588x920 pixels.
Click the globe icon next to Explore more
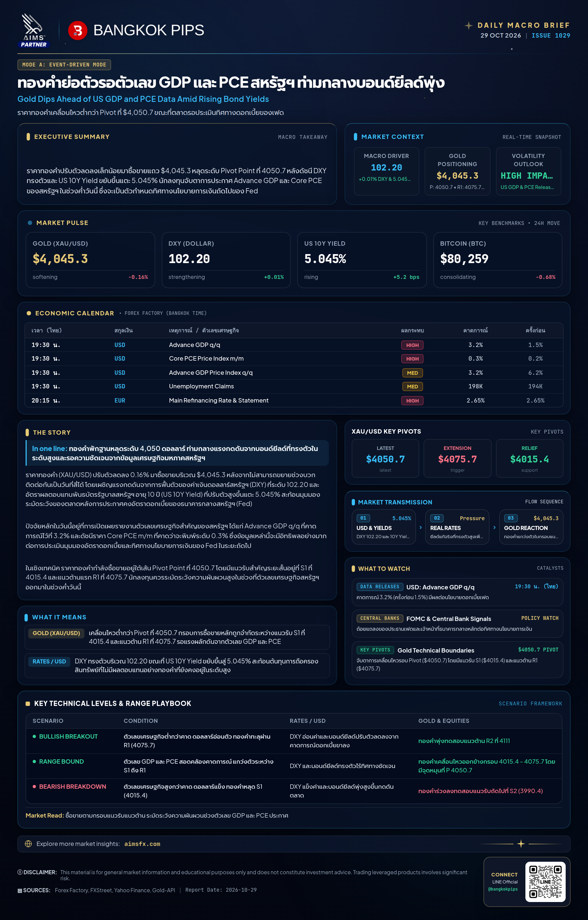tap(28, 843)
